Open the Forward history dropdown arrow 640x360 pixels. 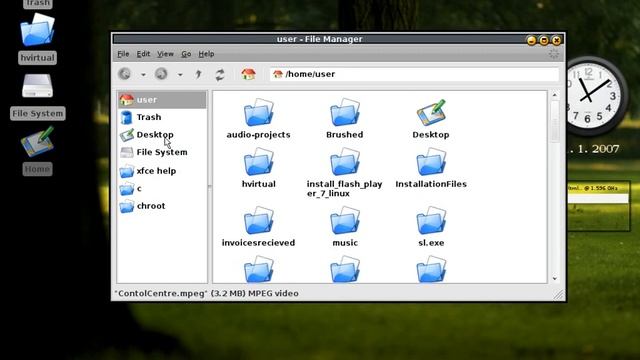180,75
